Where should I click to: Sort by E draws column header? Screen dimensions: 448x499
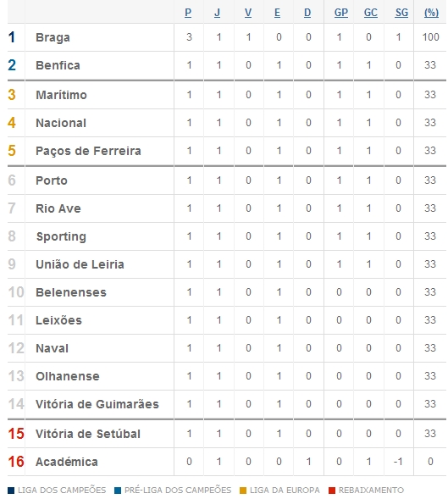pyautogui.click(x=277, y=13)
